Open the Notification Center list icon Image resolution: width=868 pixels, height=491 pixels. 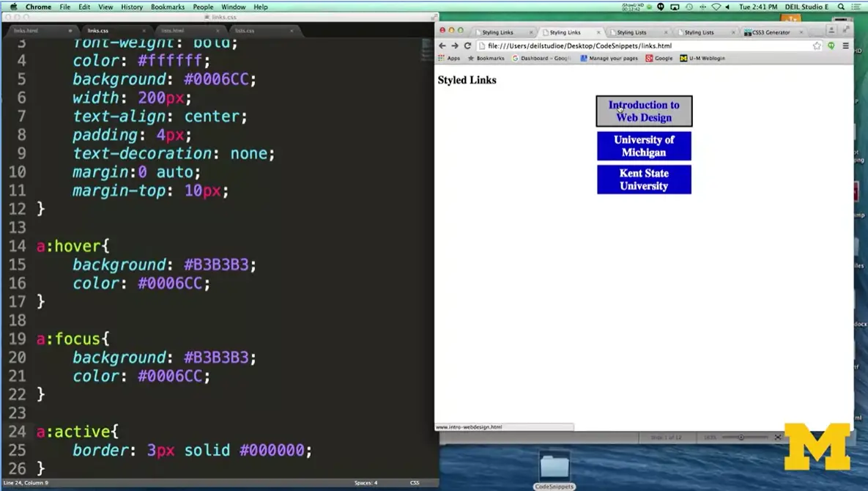coord(858,7)
